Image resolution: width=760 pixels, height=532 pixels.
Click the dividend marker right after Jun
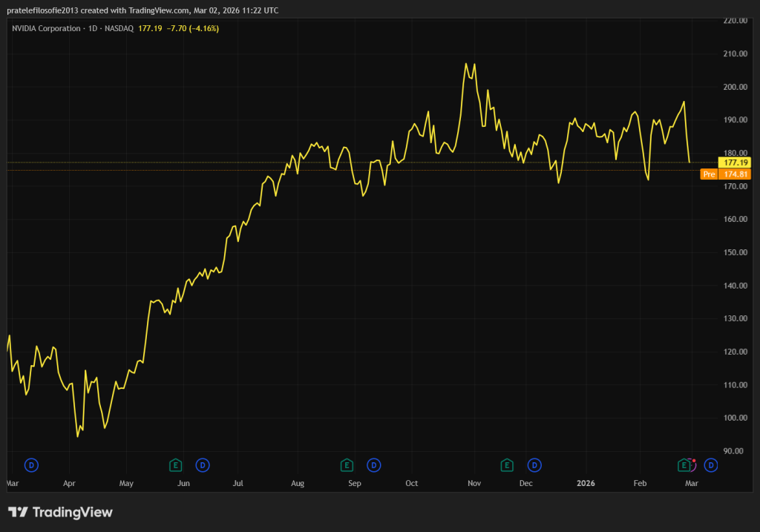(202, 465)
